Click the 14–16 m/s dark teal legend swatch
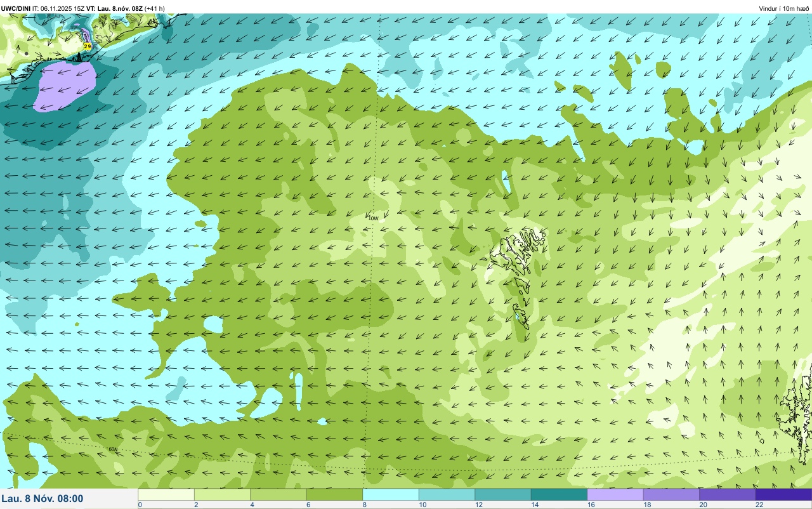Screen dimensions: 812x509 [559, 494]
